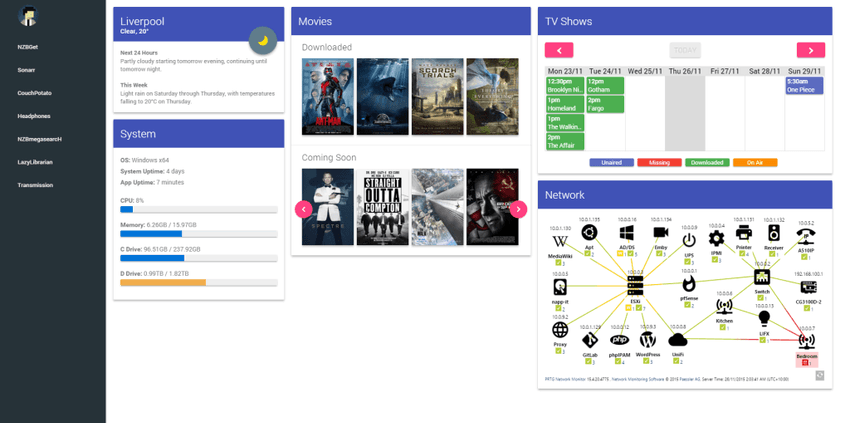Viewport: 850px width, 423px height.
Task: Click the Ant-Man movie poster
Action: click(328, 97)
